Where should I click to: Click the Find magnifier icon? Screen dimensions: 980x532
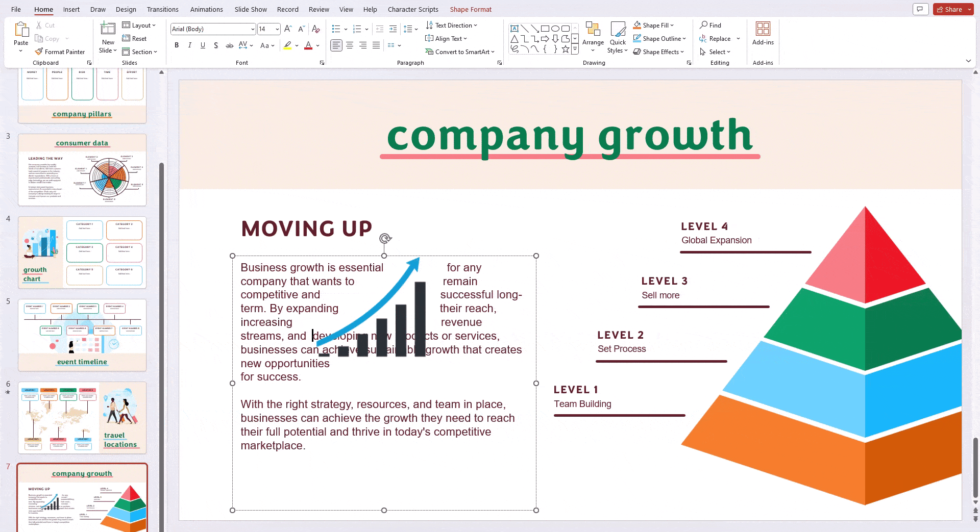coord(704,25)
